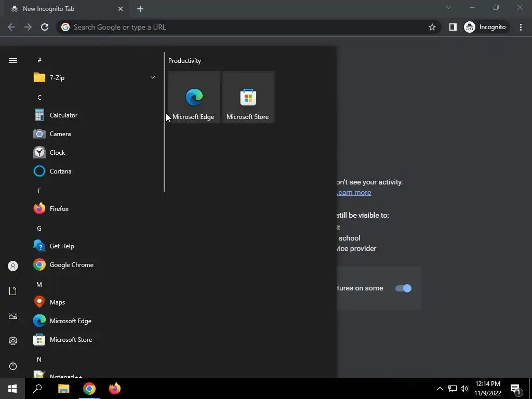This screenshot has height=399, width=532.
Task: Expand the Start menu hamburger navigation
Action: click(13, 60)
